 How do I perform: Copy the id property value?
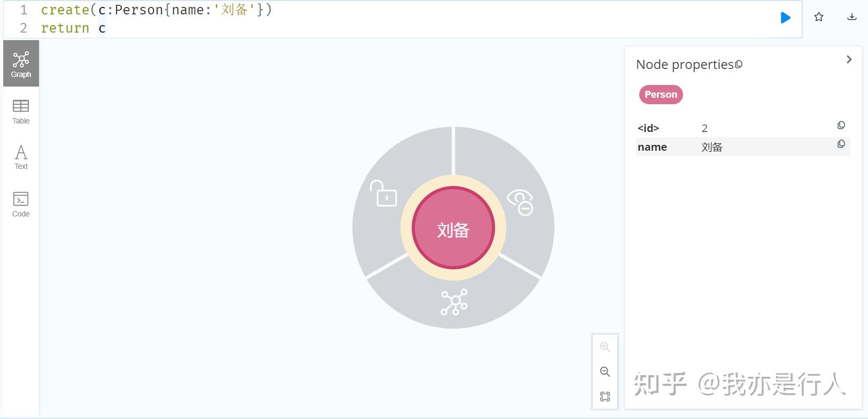point(841,126)
